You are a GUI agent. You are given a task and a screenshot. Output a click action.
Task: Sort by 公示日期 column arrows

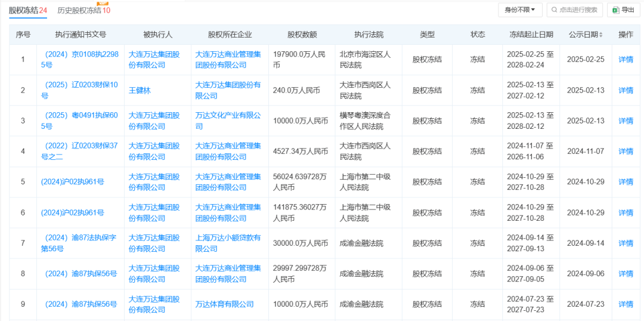(601, 35)
